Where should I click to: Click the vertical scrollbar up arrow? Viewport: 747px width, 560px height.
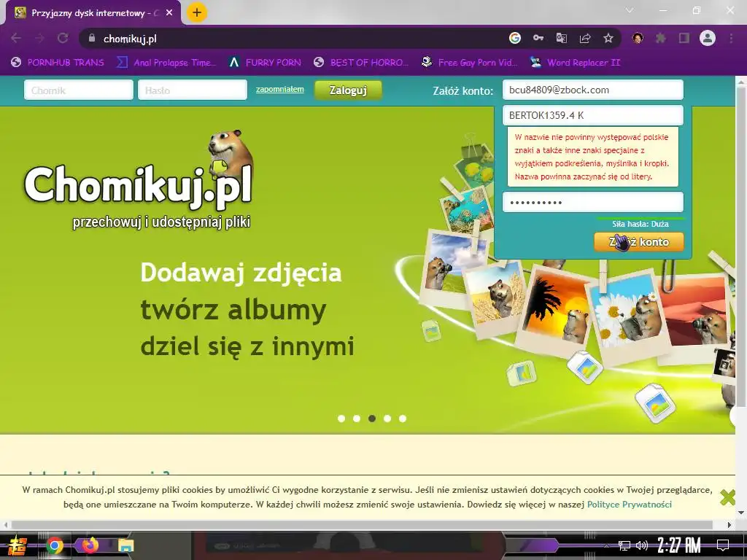(x=741, y=82)
